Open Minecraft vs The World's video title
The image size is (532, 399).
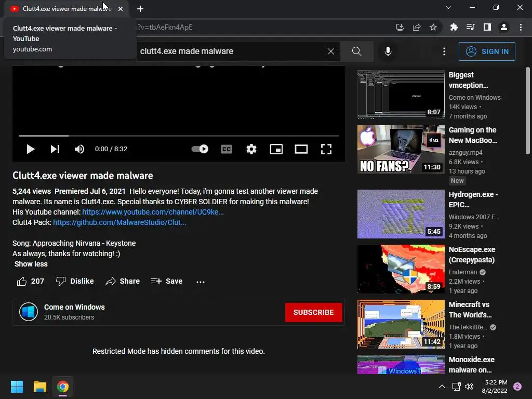[470, 310]
